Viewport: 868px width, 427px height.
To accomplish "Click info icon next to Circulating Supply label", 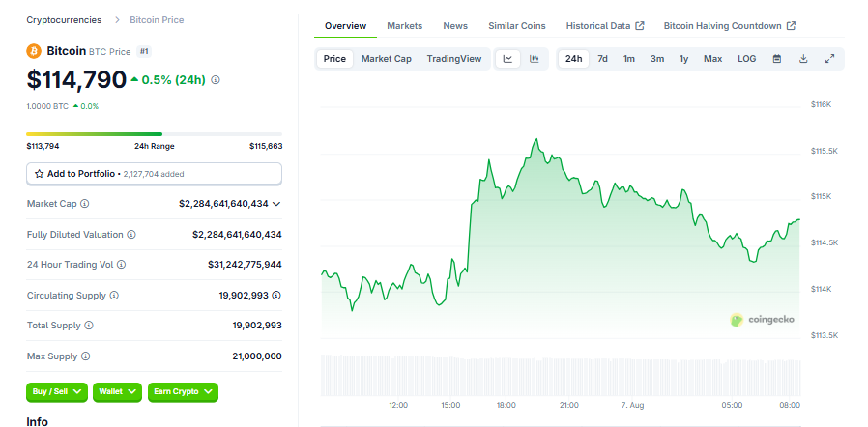I will point(114,296).
